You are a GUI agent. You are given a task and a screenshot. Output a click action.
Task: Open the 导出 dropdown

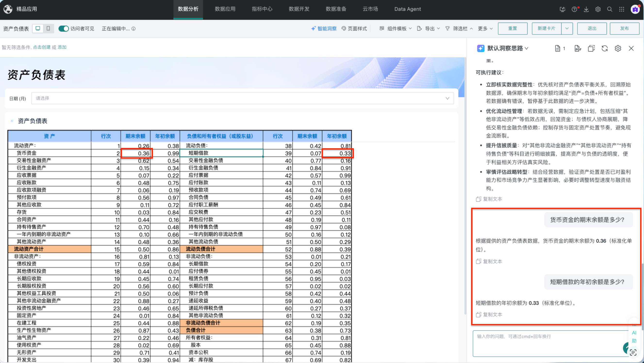point(428,28)
